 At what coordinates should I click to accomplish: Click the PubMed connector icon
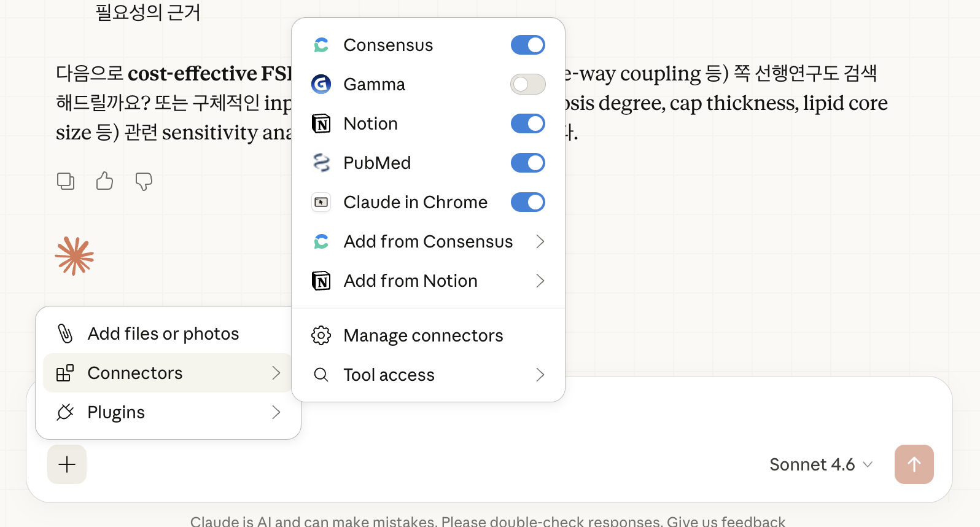point(321,163)
